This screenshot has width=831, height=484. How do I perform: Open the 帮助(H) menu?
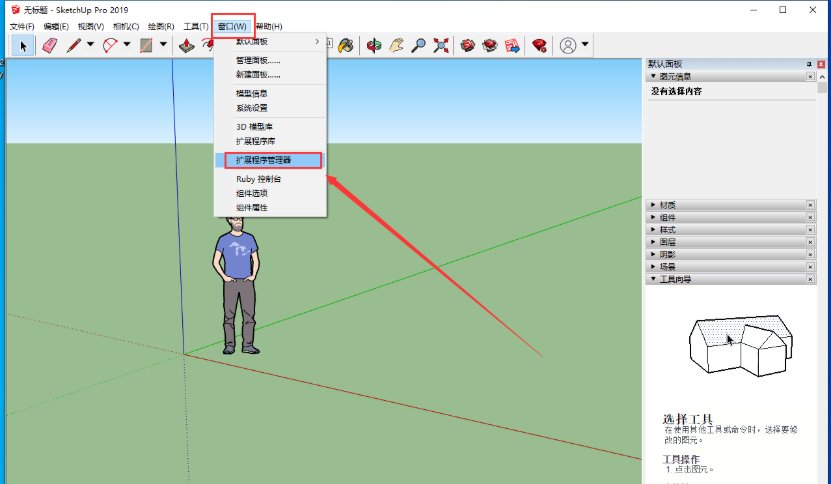[x=269, y=27]
